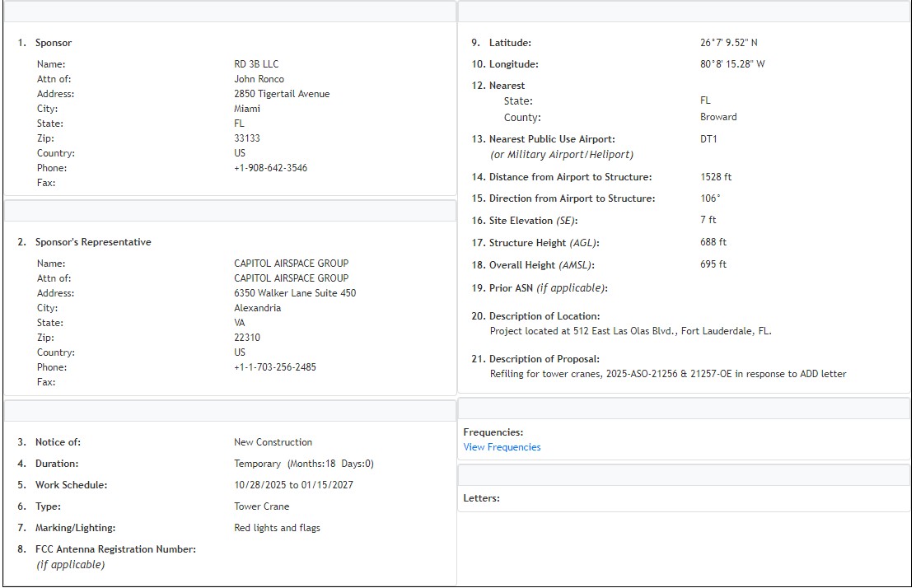Click the 2850 Tigertail Avenue address

coord(282,94)
